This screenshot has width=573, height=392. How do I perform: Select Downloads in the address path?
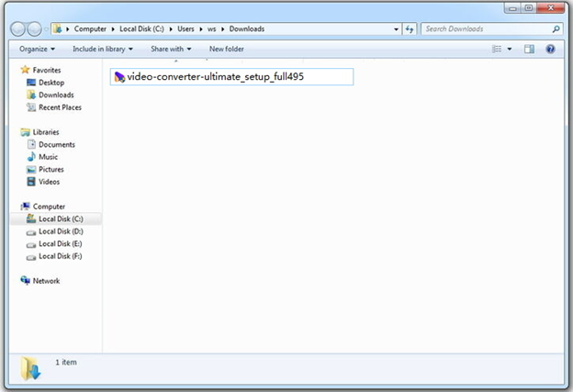tap(247, 28)
